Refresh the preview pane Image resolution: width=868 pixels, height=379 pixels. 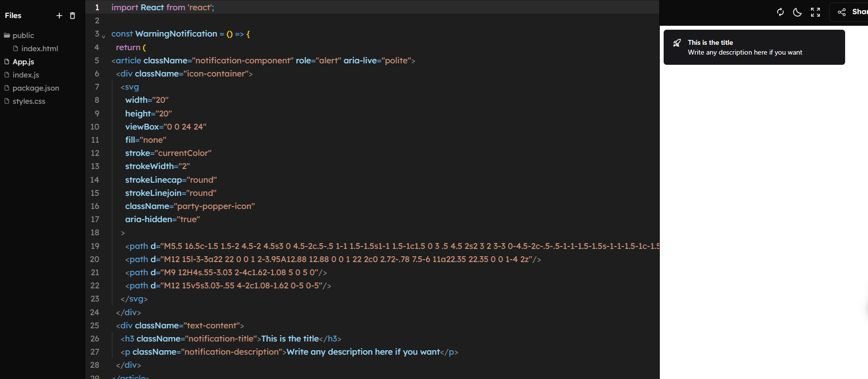(x=780, y=12)
